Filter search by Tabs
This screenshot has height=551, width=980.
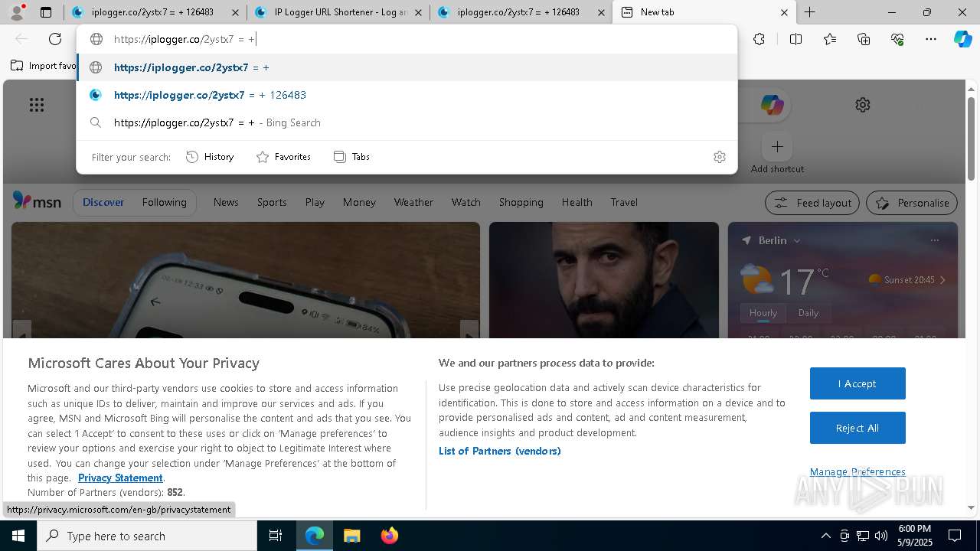(x=351, y=157)
